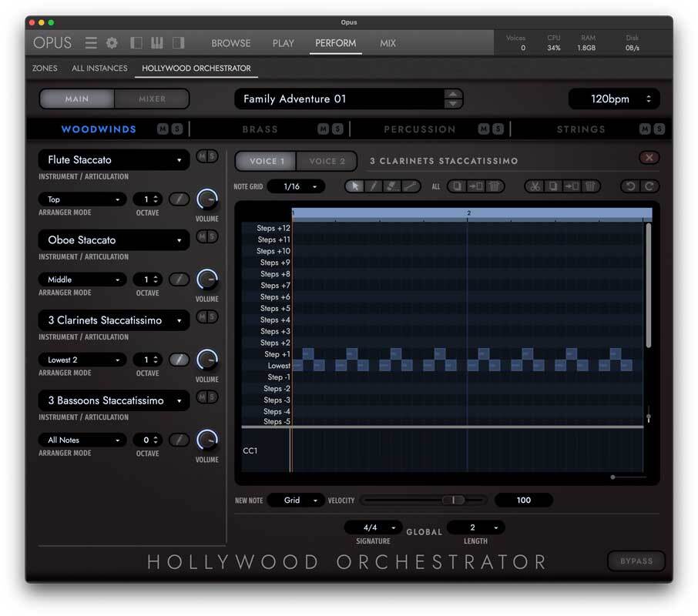Switch to the ZONES tab
The height and width of the screenshot is (616, 698).
coord(45,68)
